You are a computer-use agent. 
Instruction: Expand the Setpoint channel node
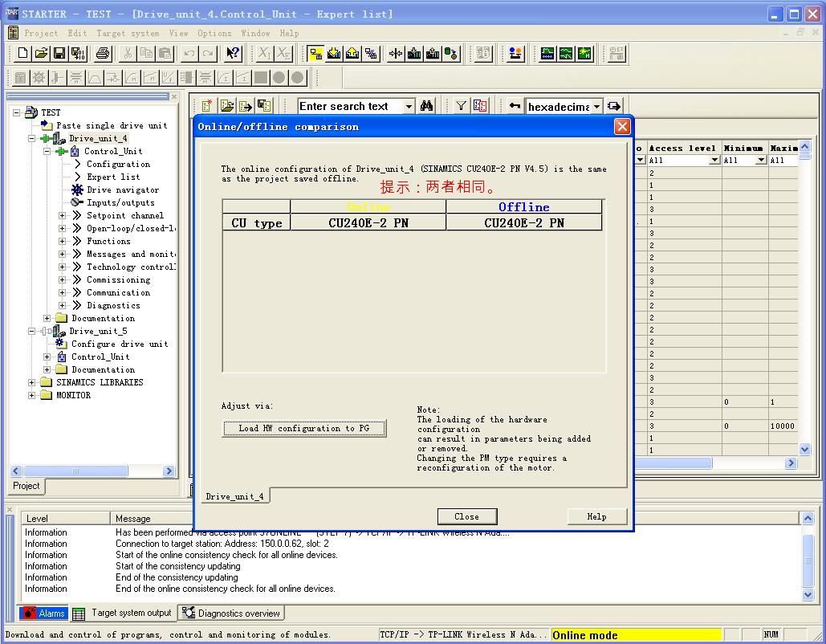[x=62, y=215]
